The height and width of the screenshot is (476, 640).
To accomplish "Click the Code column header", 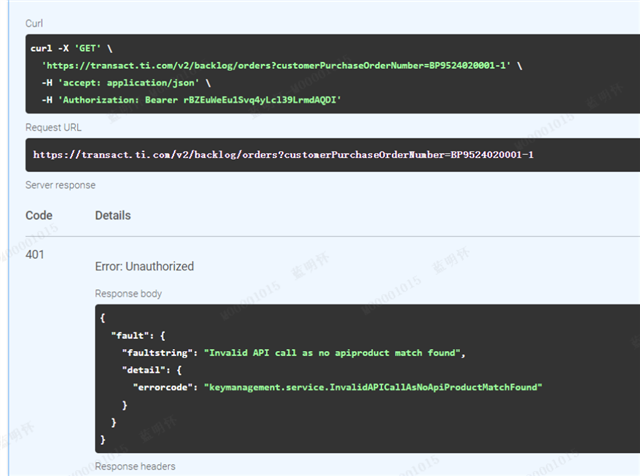I will [39, 215].
